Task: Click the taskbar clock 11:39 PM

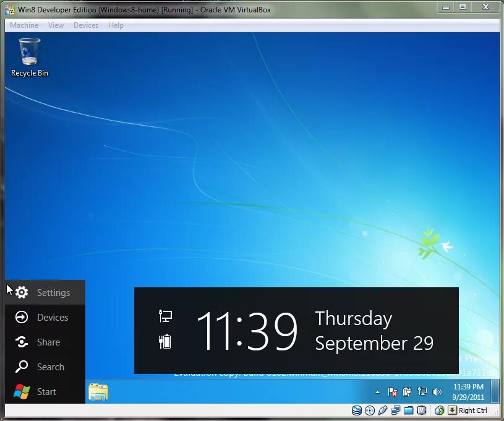Action: point(468,392)
